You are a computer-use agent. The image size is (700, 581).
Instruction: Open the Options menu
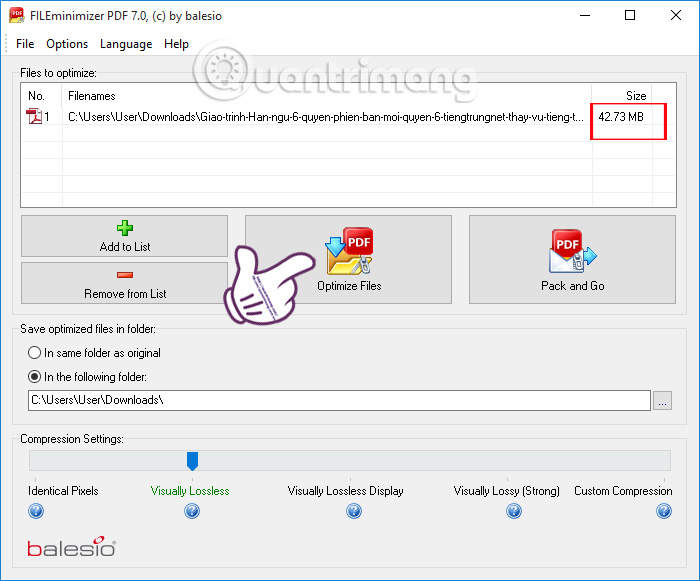tap(67, 44)
